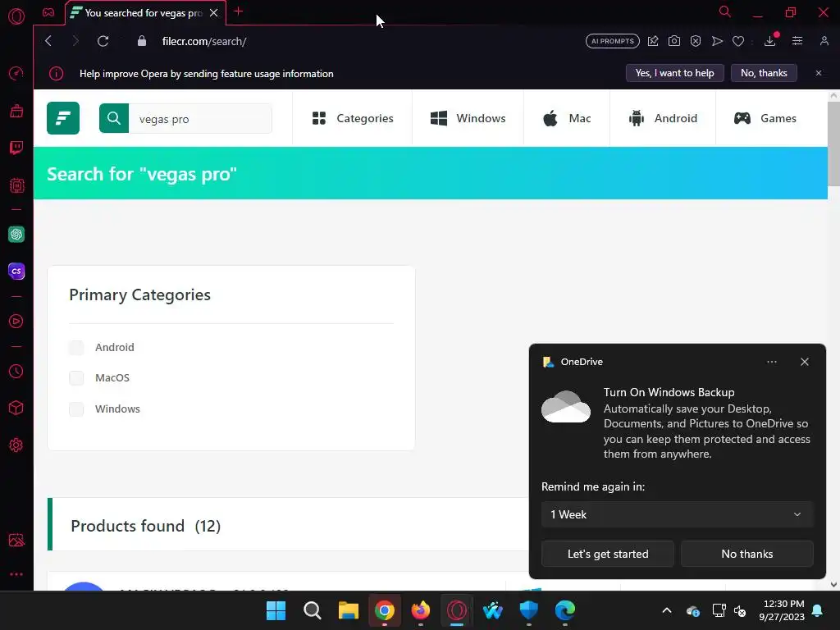Open the Downloads icon in toolbar
The image size is (840, 630).
769,41
